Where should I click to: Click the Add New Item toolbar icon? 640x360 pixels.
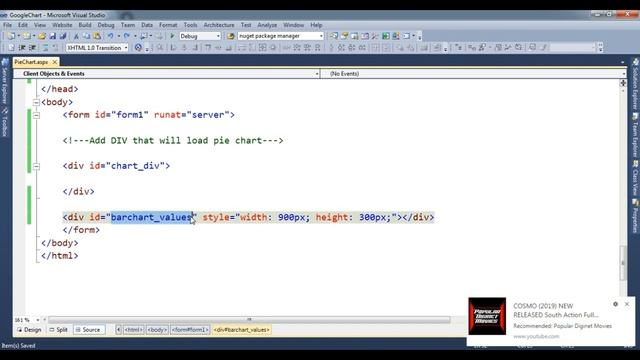(x=28, y=36)
